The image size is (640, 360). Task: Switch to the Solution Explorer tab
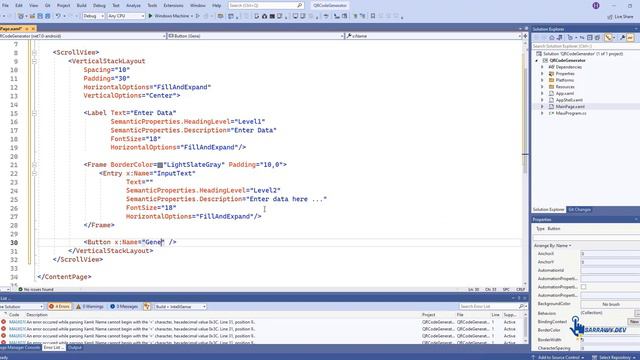click(548, 210)
